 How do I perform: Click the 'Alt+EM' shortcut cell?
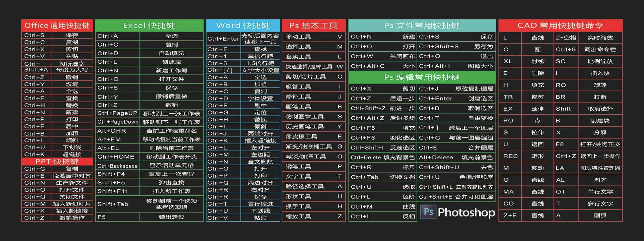point(117,139)
